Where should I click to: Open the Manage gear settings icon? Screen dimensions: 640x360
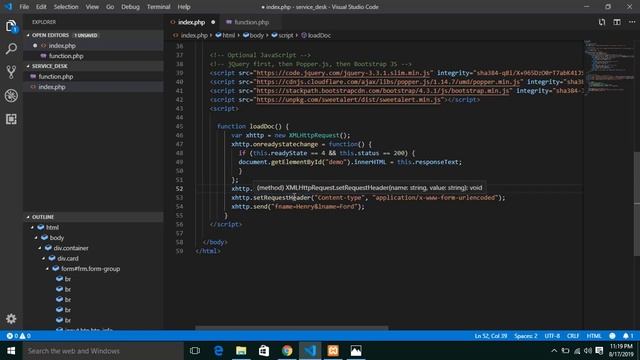(x=11, y=318)
